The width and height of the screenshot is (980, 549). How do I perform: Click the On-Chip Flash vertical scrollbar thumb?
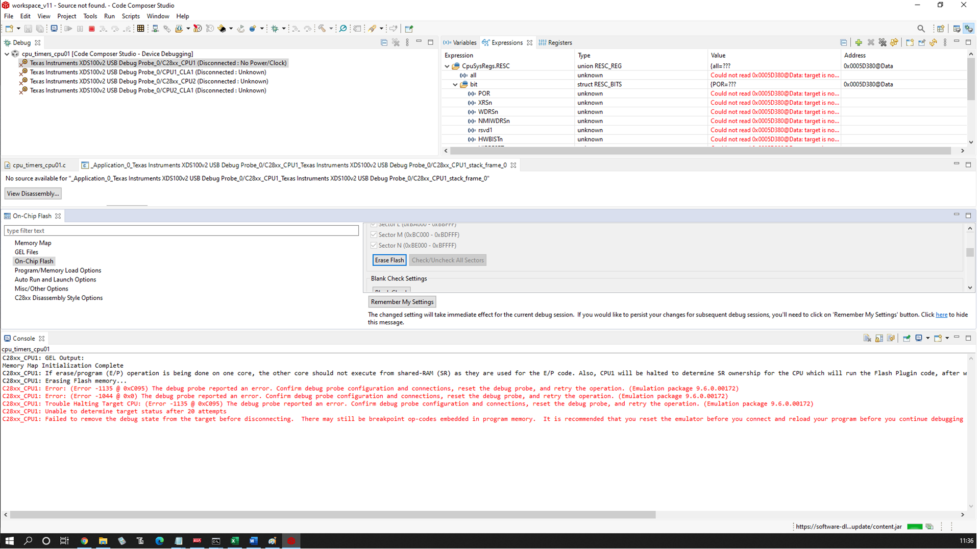coord(970,252)
